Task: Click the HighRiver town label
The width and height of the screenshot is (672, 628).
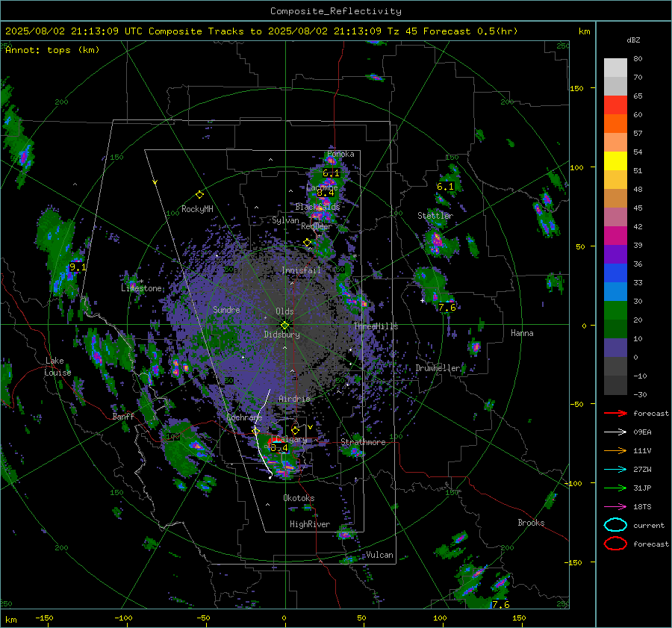Action: pyautogui.click(x=309, y=524)
